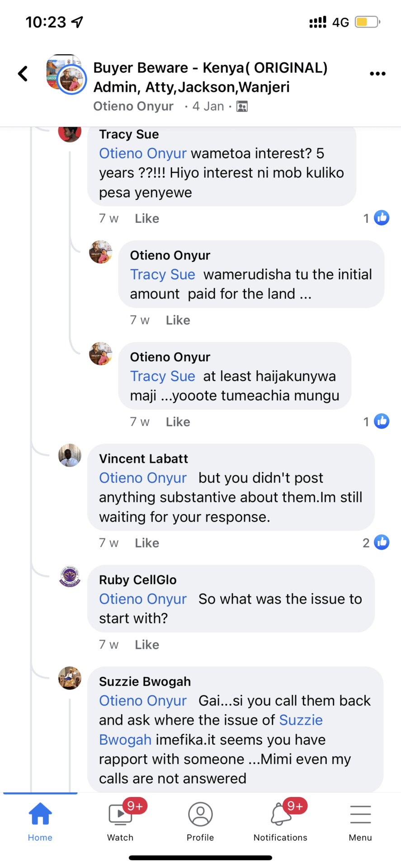This screenshot has height=868, width=401.
Task: Like Ruby CellGlo's comment
Action: (147, 645)
